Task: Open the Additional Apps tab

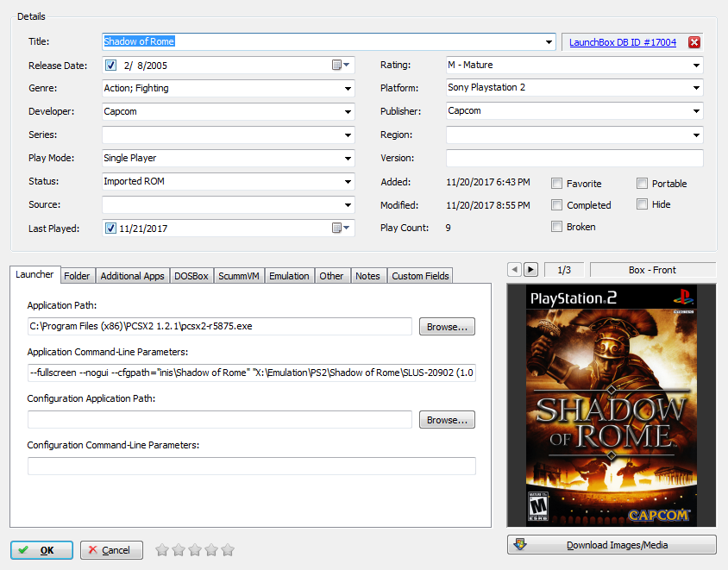Action: tap(132, 276)
